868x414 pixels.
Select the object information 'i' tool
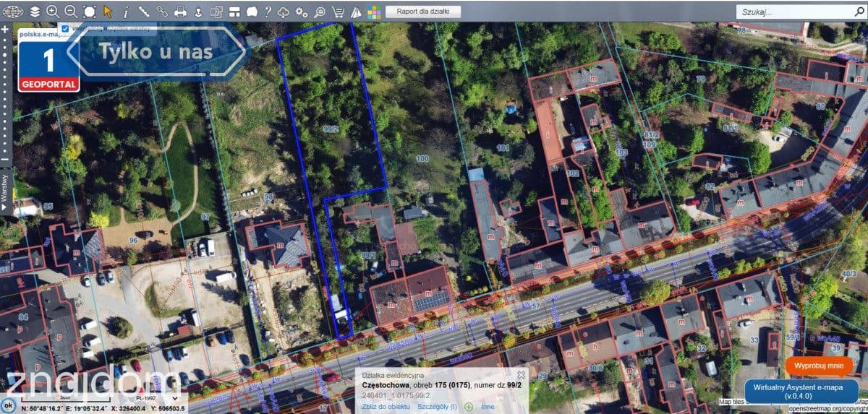tap(126, 11)
